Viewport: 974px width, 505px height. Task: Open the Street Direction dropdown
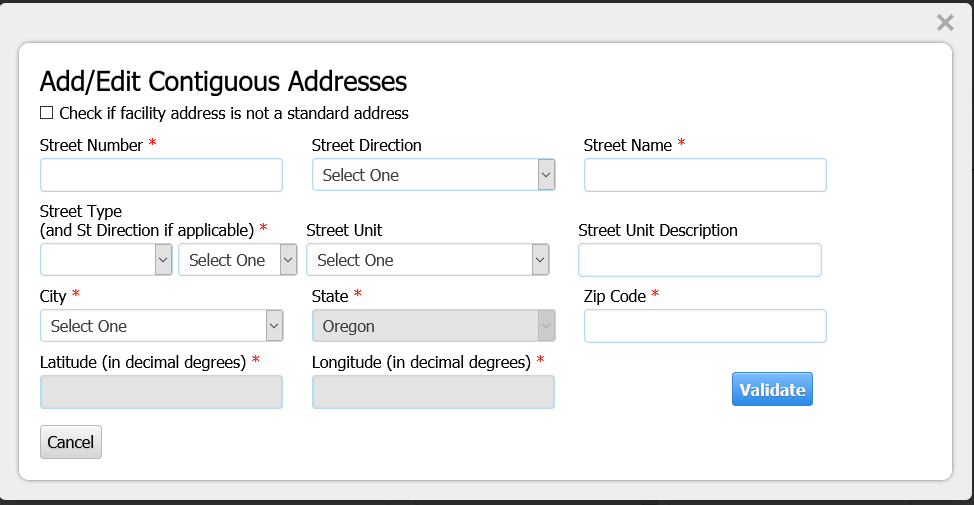[x=434, y=175]
